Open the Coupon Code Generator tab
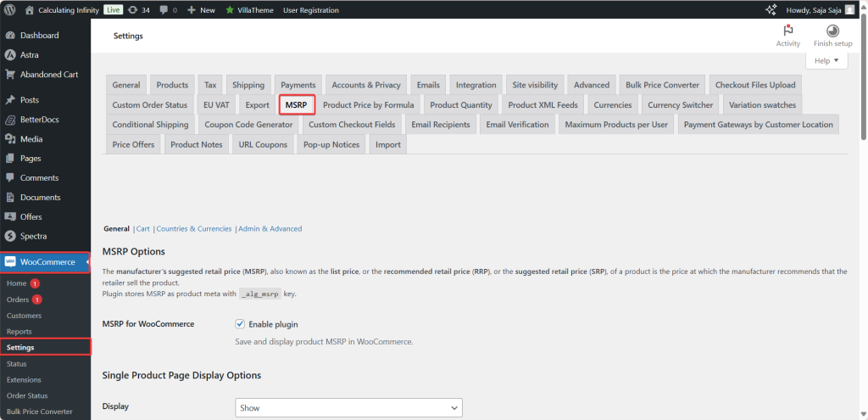Viewport: 868px width, 420px height. 248,125
